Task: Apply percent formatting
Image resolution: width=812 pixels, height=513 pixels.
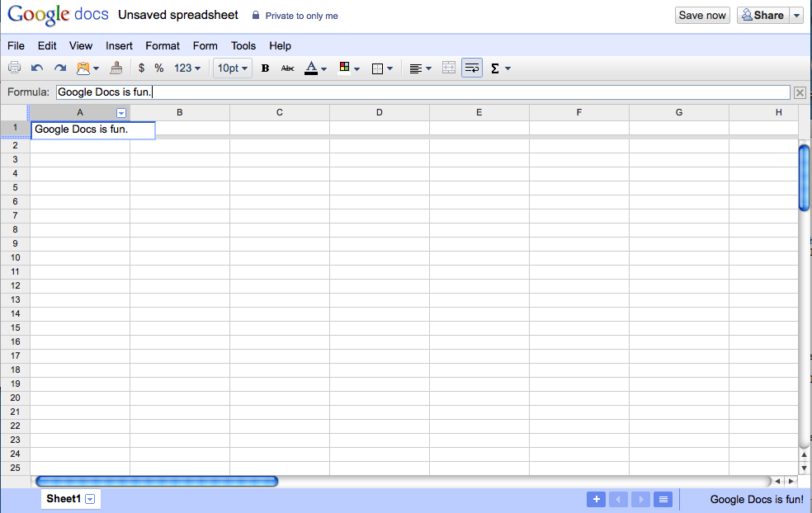Action: 158,68
